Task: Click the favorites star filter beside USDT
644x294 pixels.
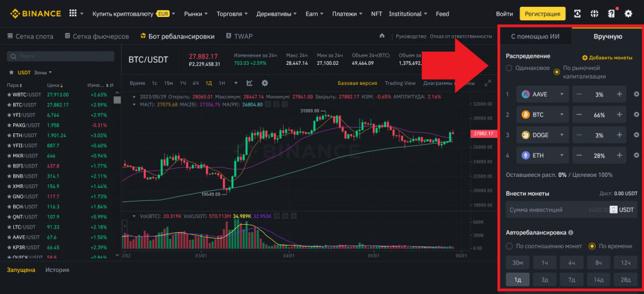Action: pyautogui.click(x=13, y=72)
